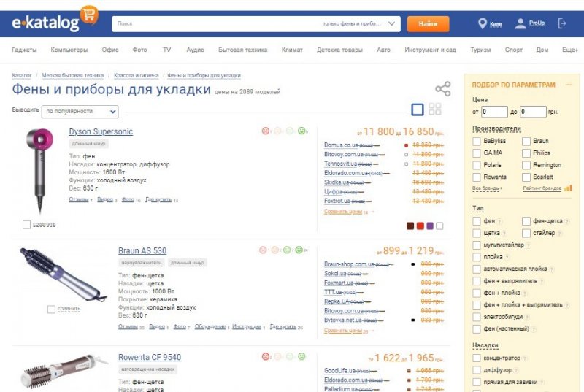Open ProUp account link
The height and width of the screenshot is (392, 584).
pyautogui.click(x=537, y=23)
